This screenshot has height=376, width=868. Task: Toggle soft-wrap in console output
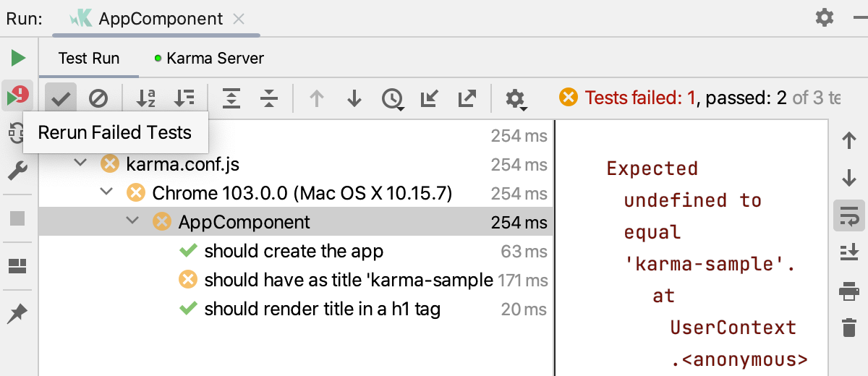click(x=849, y=215)
